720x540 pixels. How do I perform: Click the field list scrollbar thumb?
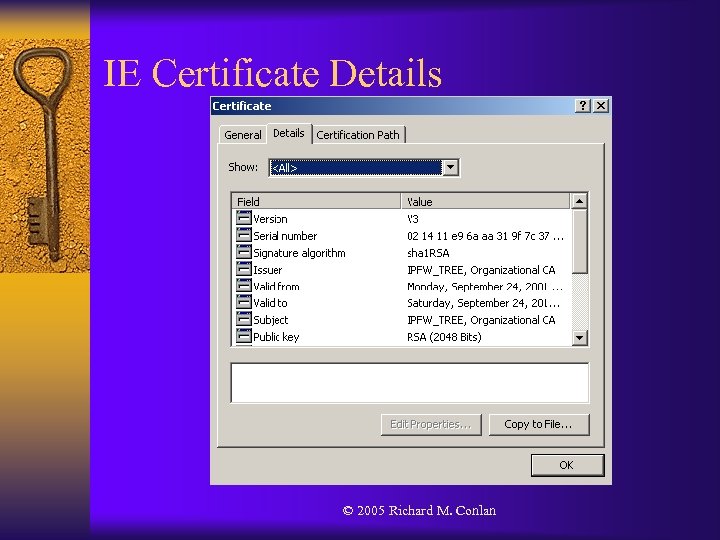[579, 242]
